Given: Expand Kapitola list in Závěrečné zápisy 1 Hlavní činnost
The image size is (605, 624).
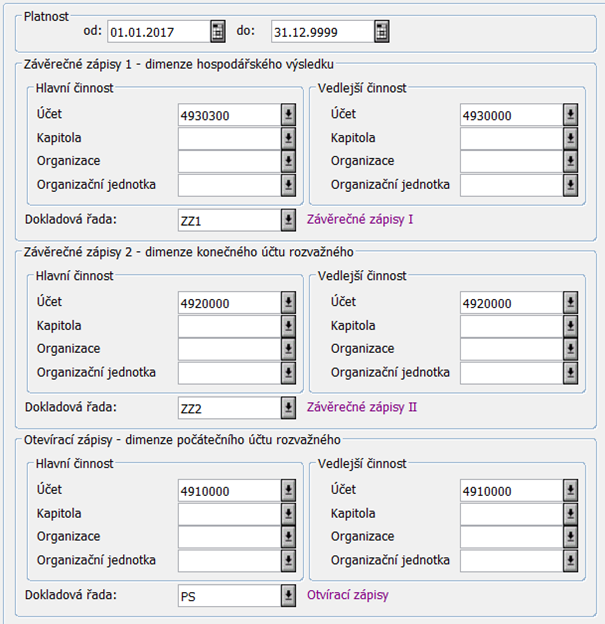Looking at the screenshot, I should click(288, 138).
